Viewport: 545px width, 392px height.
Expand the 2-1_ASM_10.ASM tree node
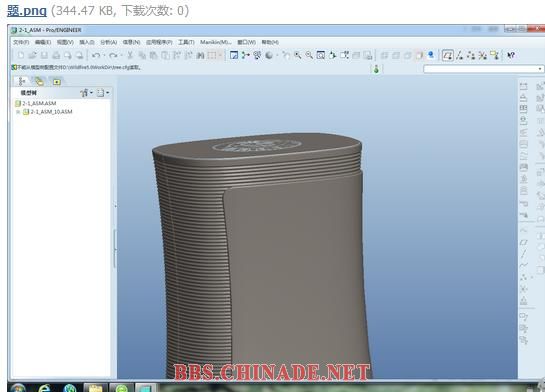click(x=18, y=112)
